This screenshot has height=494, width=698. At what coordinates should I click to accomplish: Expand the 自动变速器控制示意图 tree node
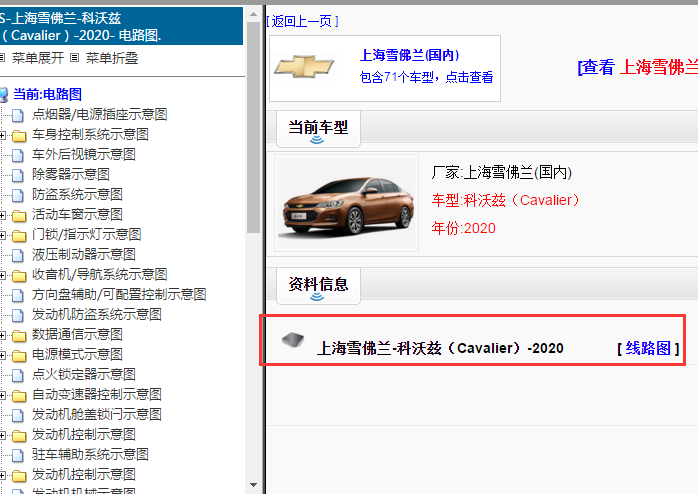[2, 396]
